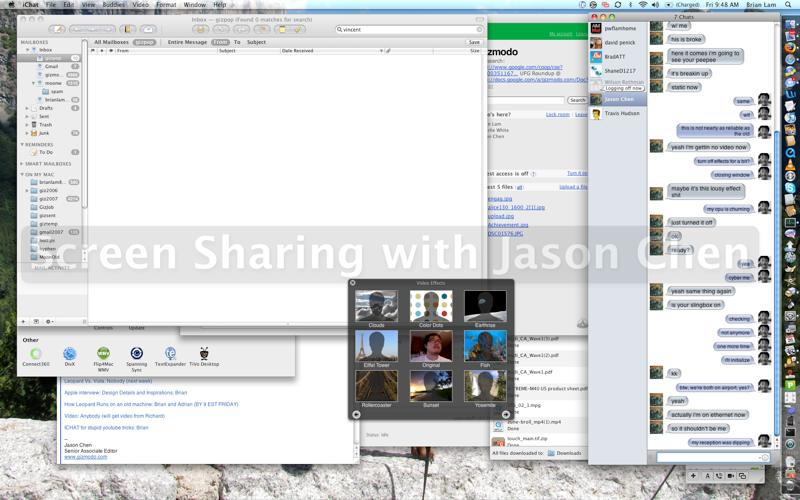Click the Connect360 preference pane icon
This screenshot has height=500, width=800.
(x=36, y=357)
